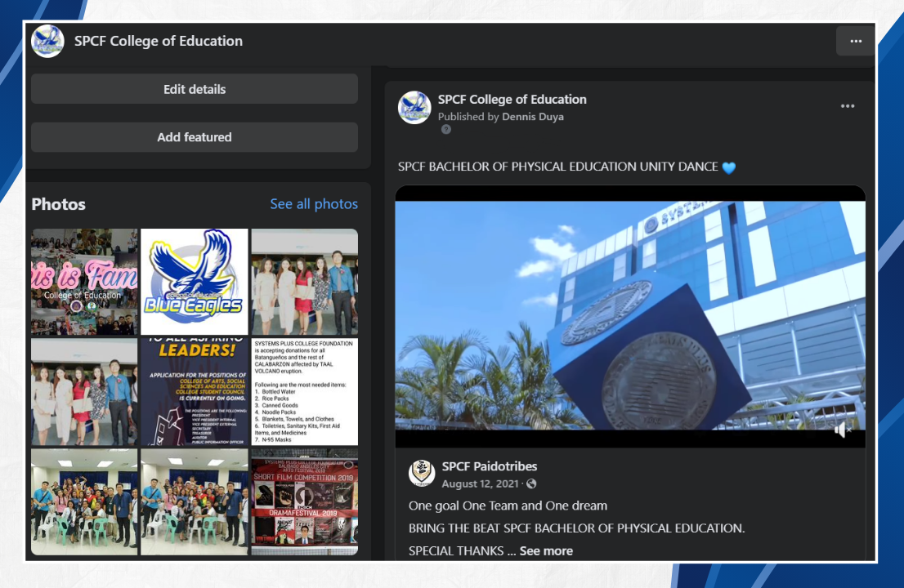Click the globe icon beside August 12, 2021
The height and width of the screenshot is (588, 904).
click(x=531, y=483)
